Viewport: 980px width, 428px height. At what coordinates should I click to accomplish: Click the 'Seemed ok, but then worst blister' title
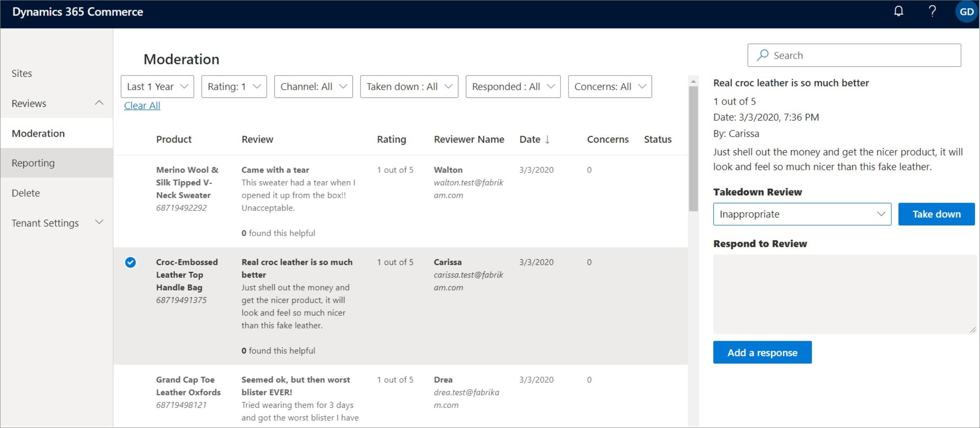[296, 386]
